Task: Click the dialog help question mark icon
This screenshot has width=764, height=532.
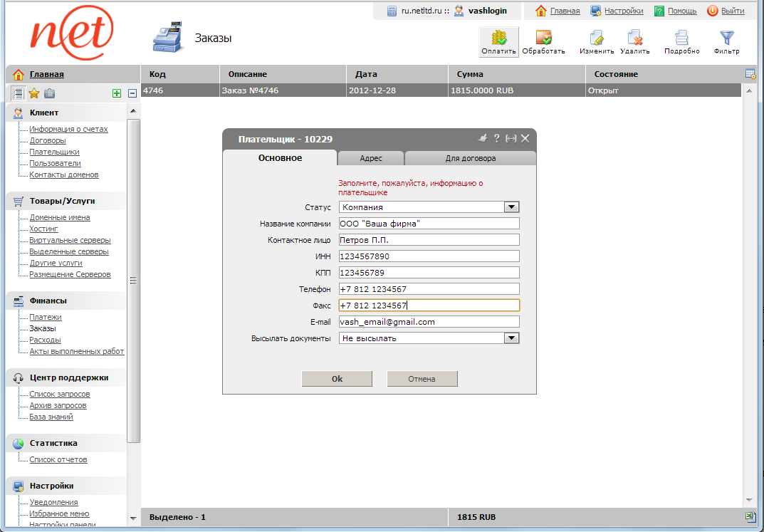Action: [x=497, y=139]
